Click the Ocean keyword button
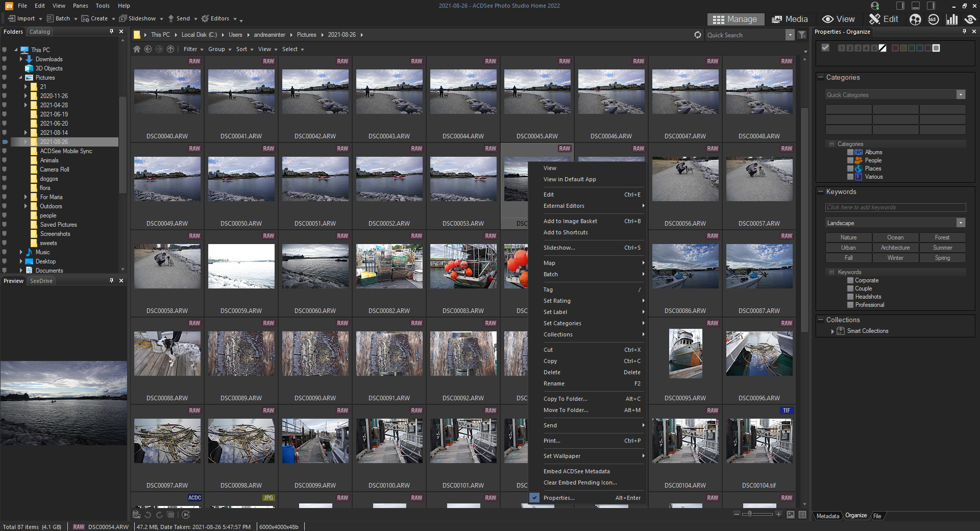980x531 pixels. pos(895,237)
